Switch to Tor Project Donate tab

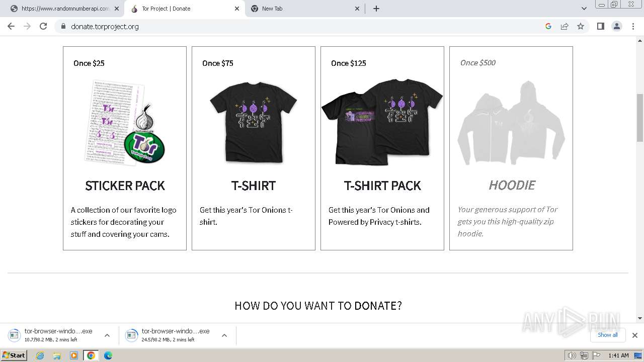coord(184,9)
